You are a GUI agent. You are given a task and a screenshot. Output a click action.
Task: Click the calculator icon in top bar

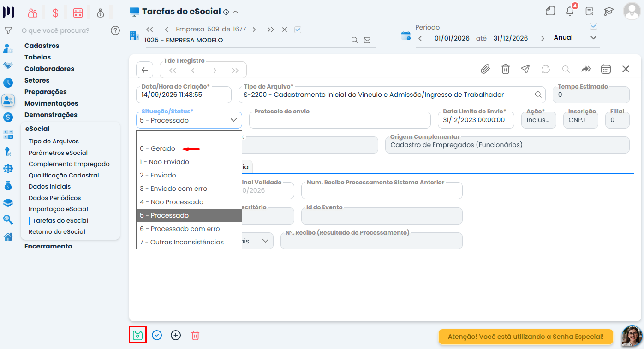click(78, 13)
